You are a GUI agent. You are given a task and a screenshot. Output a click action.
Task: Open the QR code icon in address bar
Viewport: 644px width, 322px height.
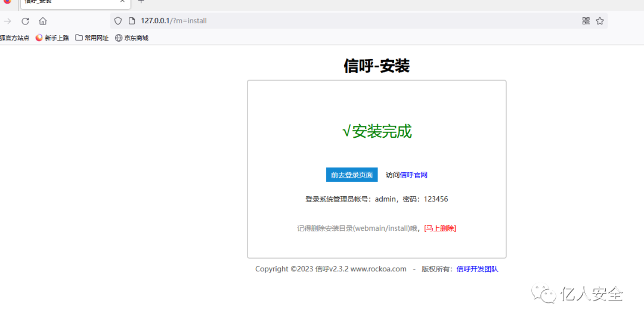tap(586, 21)
